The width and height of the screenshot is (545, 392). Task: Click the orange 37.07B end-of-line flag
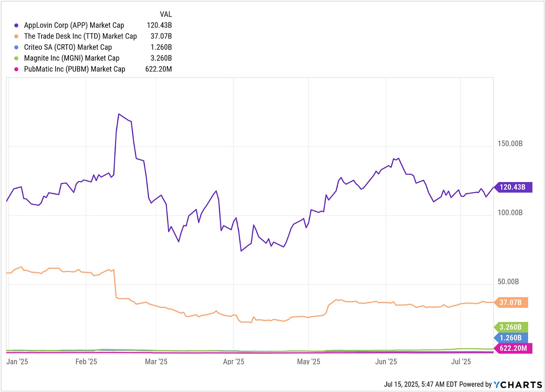[x=511, y=302]
